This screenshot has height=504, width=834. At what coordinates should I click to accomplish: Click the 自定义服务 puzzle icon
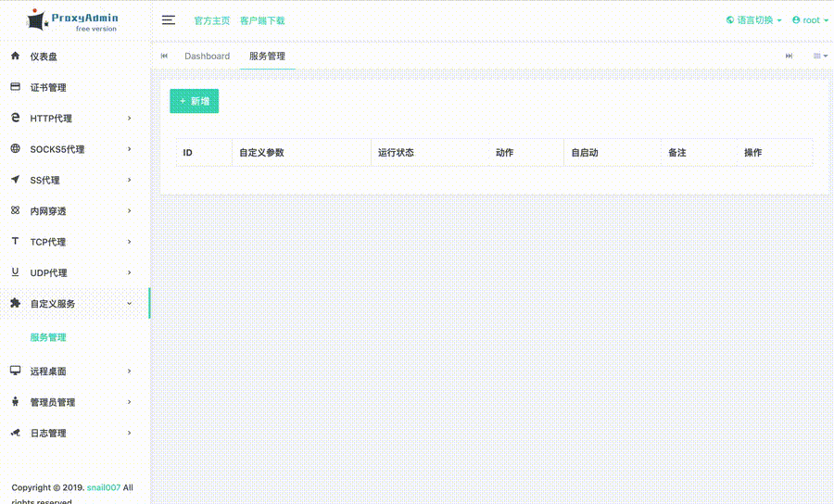point(16,303)
